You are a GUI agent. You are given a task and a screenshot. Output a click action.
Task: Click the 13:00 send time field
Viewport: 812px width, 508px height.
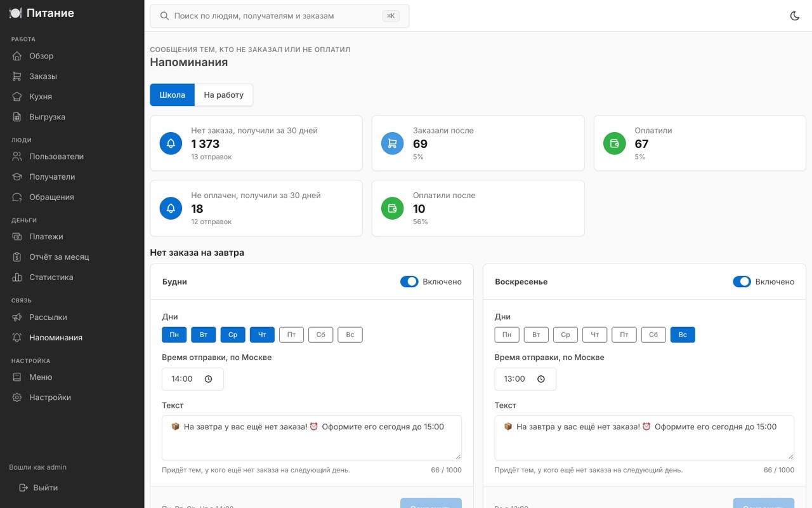click(525, 379)
